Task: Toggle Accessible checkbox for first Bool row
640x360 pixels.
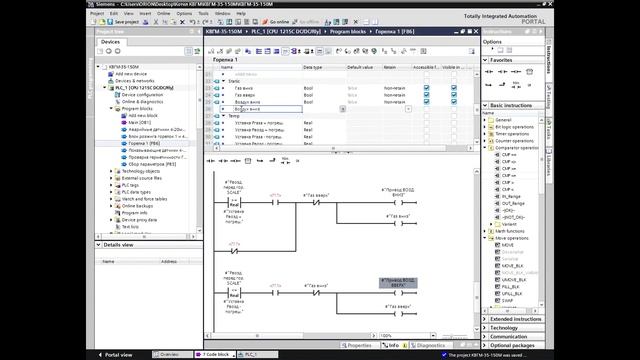Action: [x=427, y=88]
